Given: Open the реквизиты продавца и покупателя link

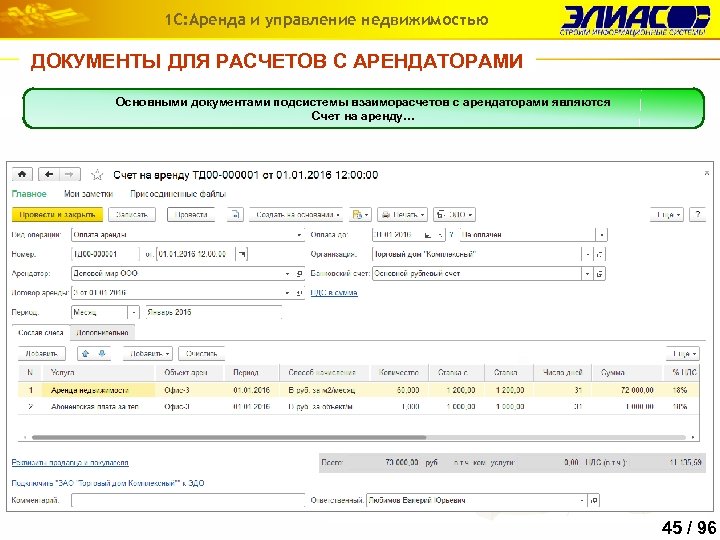Looking at the screenshot, I should coord(70,463).
